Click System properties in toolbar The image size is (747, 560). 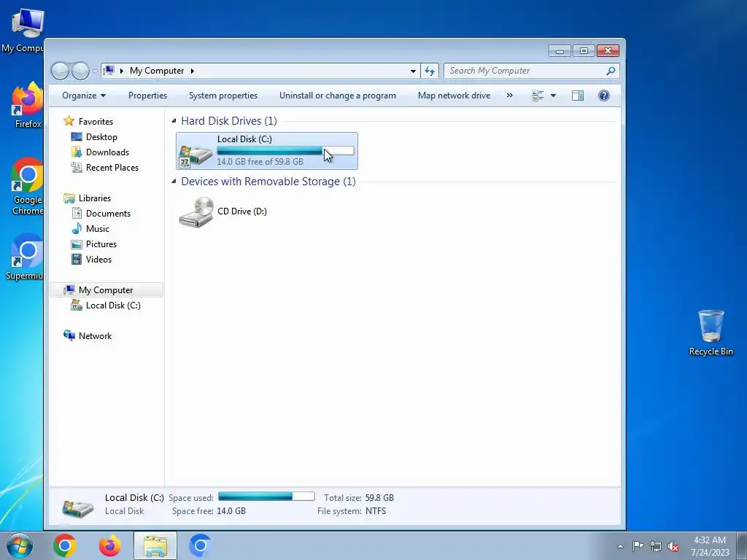pyautogui.click(x=223, y=96)
